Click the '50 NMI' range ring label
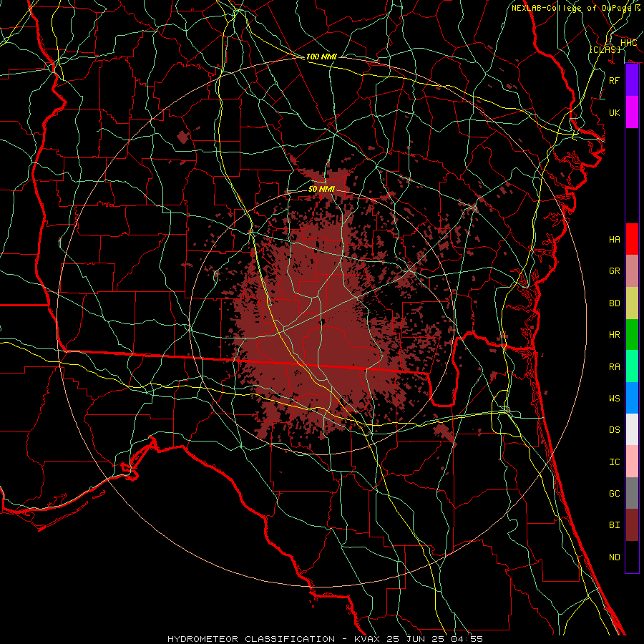 tap(321, 189)
